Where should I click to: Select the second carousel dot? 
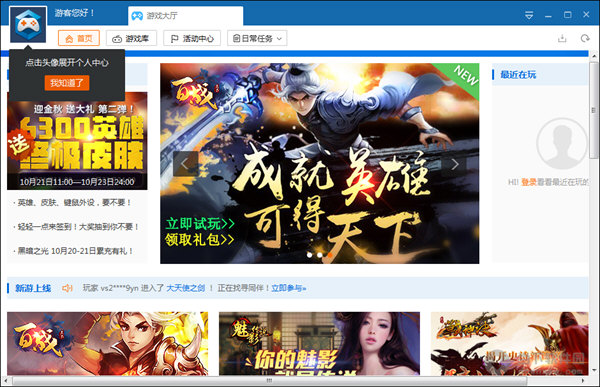tap(320, 255)
